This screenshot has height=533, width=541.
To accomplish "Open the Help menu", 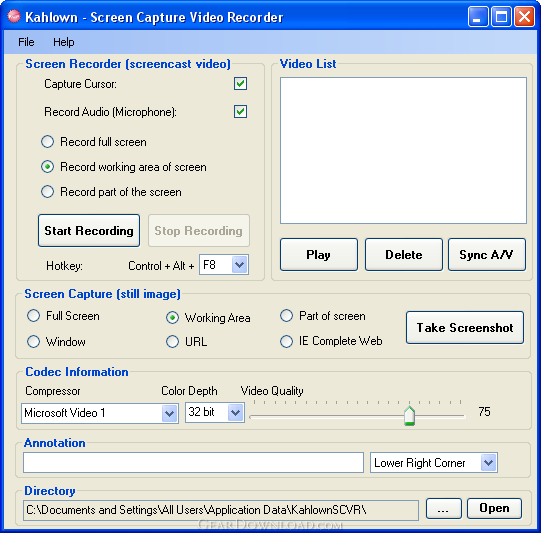I will point(63,42).
